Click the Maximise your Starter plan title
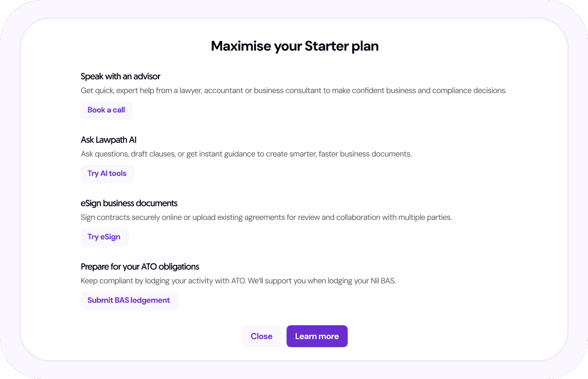This screenshot has height=379, width=588. click(x=294, y=46)
